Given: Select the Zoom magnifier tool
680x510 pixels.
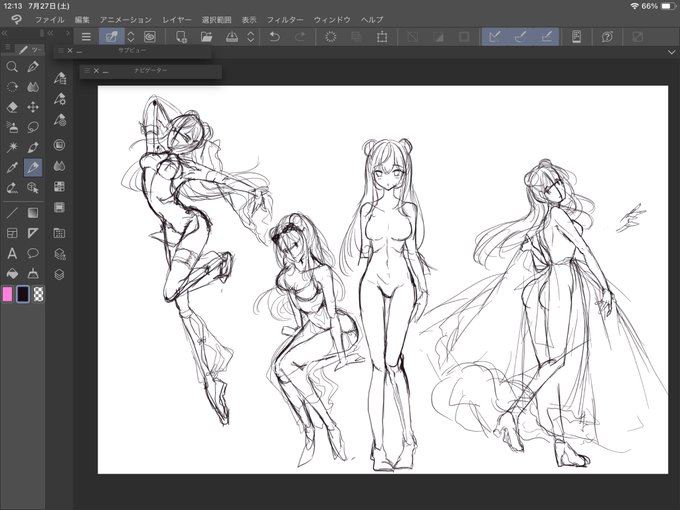Looking at the screenshot, I should (12, 66).
